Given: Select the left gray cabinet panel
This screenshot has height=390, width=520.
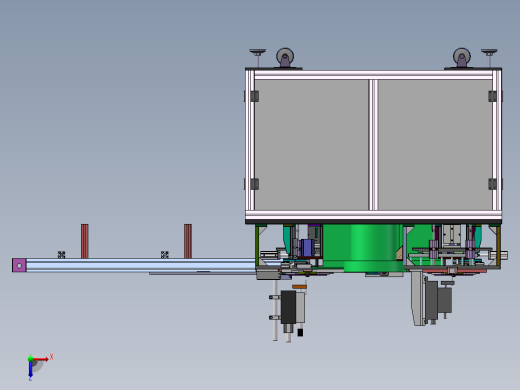Looking at the screenshot, I should coord(312,145).
